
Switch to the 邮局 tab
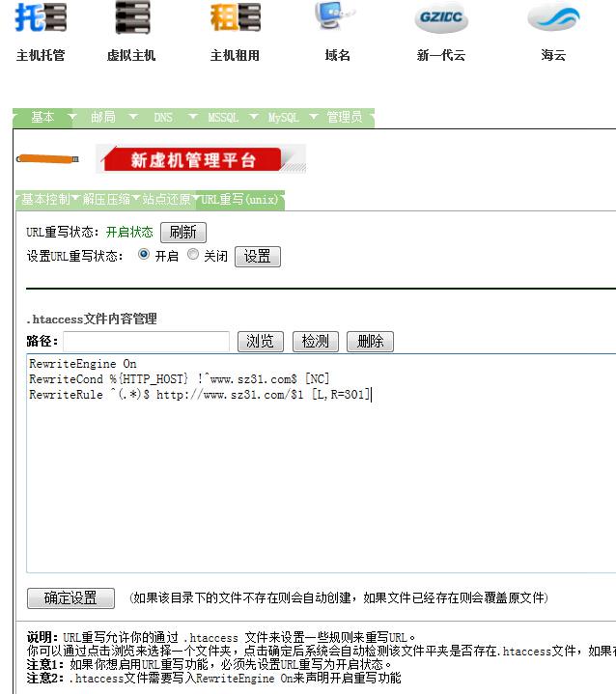click(x=103, y=118)
